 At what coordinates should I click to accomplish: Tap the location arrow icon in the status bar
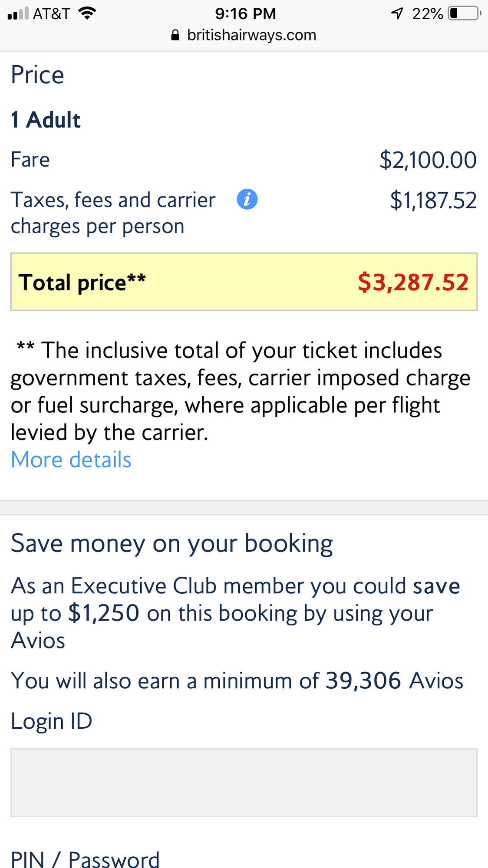click(x=397, y=13)
